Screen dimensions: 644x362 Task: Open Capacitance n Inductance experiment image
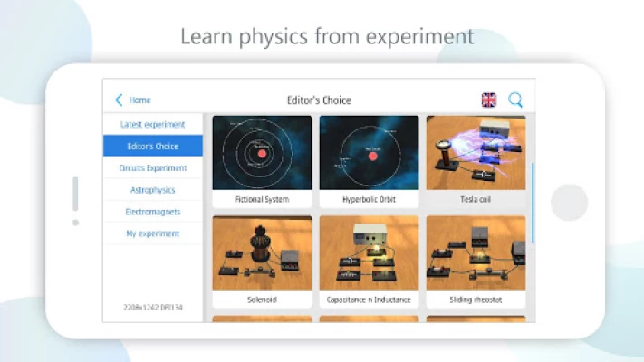click(369, 252)
